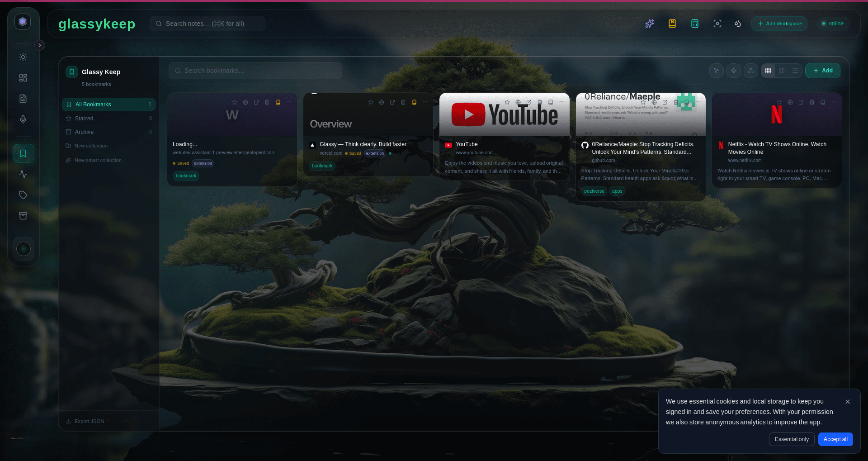Open the archive box icon in left rail

tap(23, 216)
